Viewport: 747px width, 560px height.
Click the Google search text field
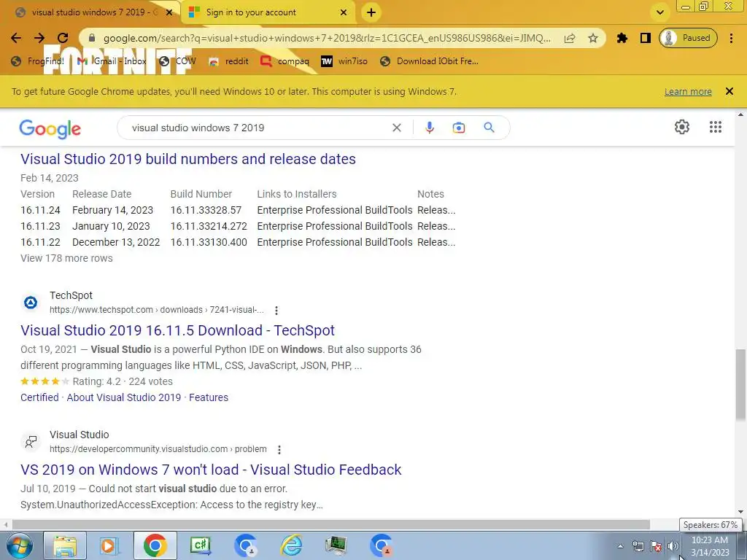tap(258, 128)
